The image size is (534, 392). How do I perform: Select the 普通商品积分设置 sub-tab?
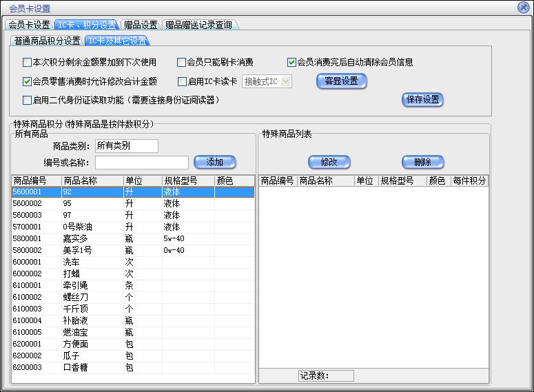pyautogui.click(x=47, y=41)
